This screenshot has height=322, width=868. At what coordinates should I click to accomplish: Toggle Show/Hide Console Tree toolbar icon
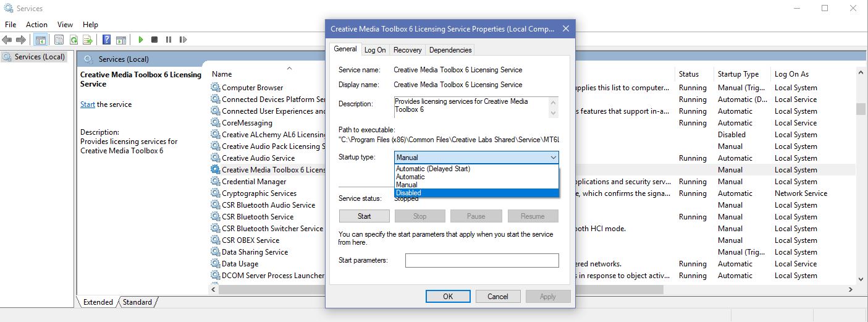(x=40, y=40)
